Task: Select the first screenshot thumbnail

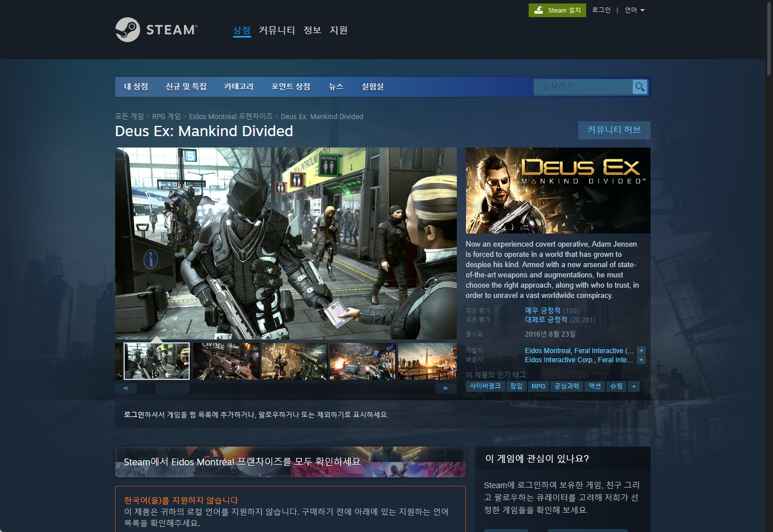Action: tap(157, 361)
